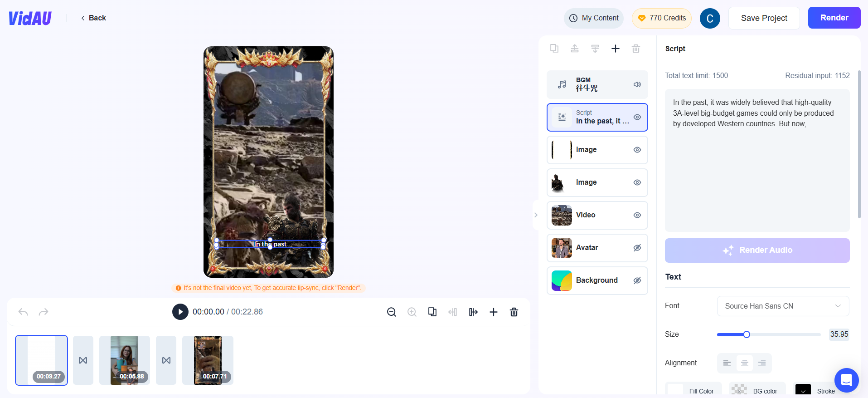The image size is (868, 398).
Task: Align text left
Action: click(727, 363)
